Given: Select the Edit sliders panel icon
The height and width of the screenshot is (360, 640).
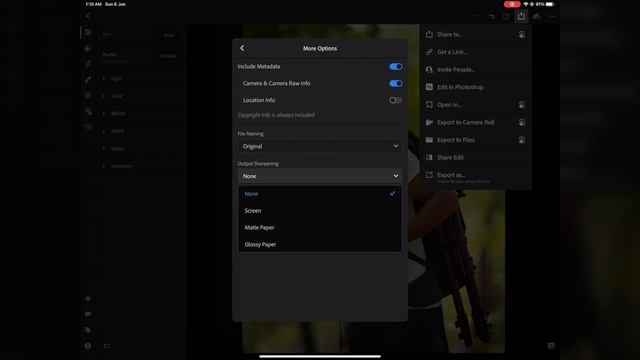Looking at the screenshot, I should pos(88,32).
